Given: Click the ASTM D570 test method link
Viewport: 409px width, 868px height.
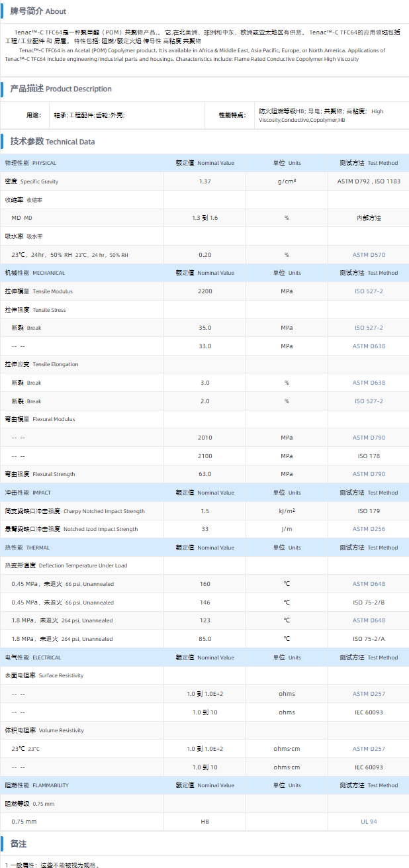Looking at the screenshot, I should [x=369, y=255].
